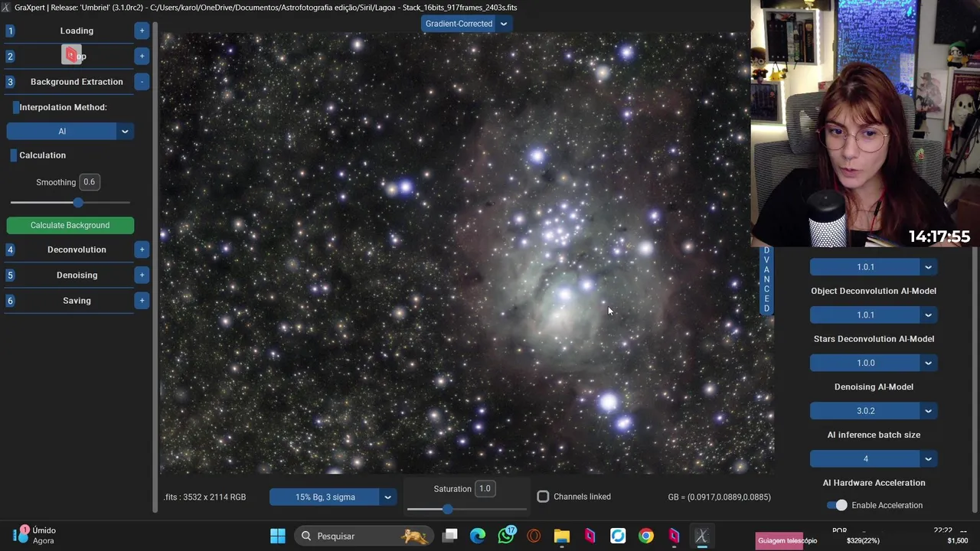980x551 pixels.
Task: Adjust the Saturation slider handle
Action: pyautogui.click(x=448, y=509)
